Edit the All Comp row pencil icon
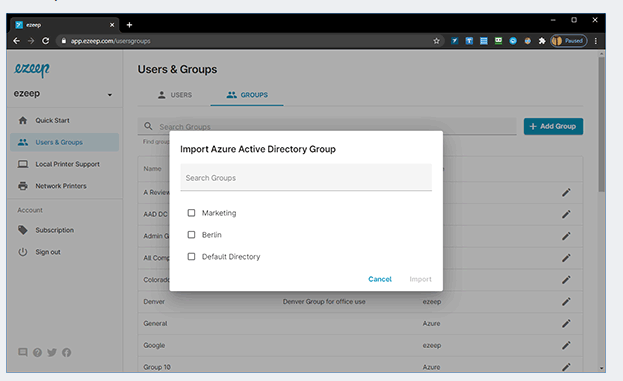Image resolution: width=623 pixels, height=381 pixels. point(566,258)
